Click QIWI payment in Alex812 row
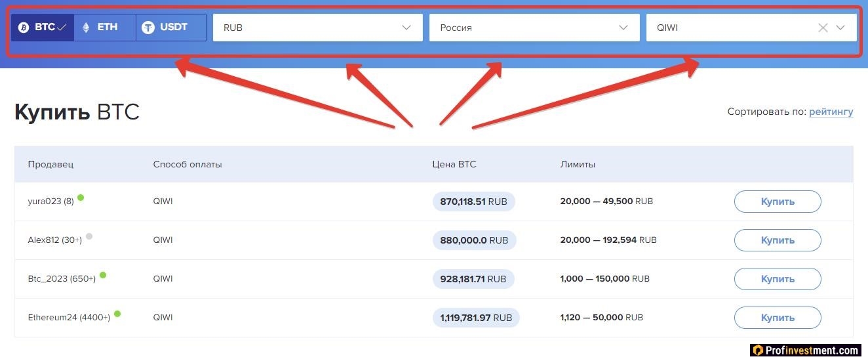This screenshot has height=363, width=868. 163,240
